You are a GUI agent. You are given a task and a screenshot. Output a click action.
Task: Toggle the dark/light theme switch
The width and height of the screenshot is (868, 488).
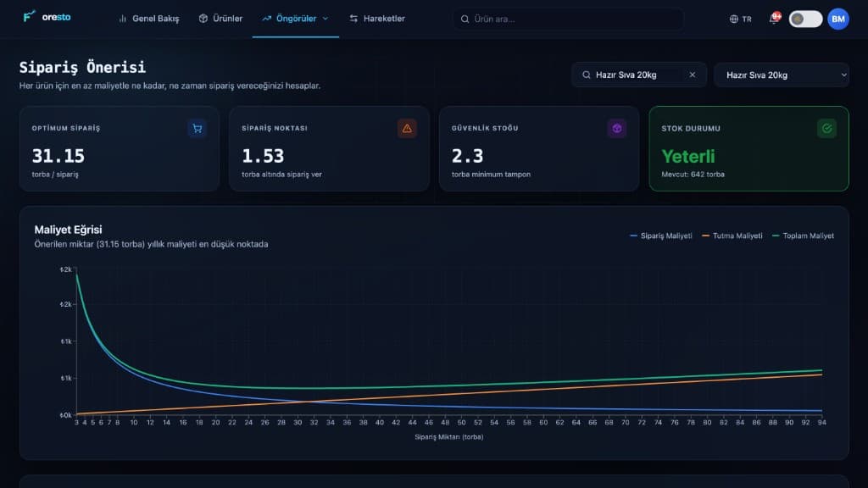pos(805,19)
